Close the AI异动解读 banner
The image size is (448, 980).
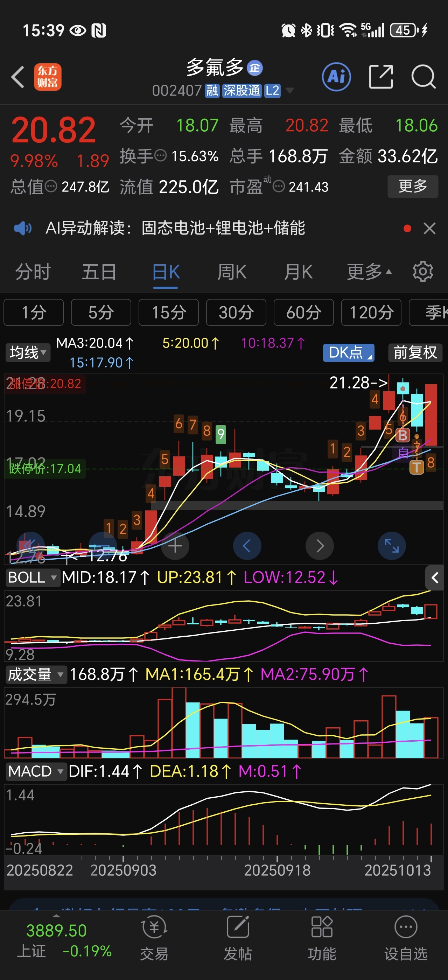click(429, 228)
